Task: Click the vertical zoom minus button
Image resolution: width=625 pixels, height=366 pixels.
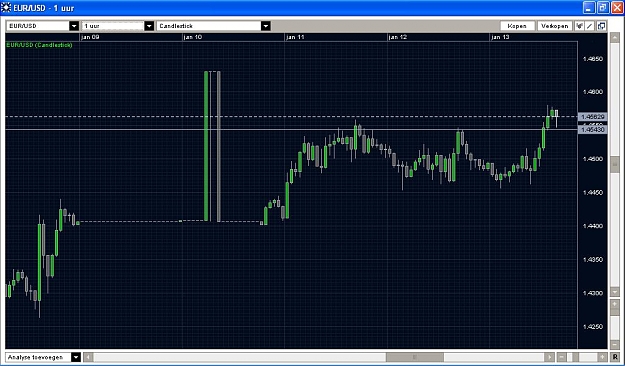Action: pyautogui.click(x=615, y=345)
